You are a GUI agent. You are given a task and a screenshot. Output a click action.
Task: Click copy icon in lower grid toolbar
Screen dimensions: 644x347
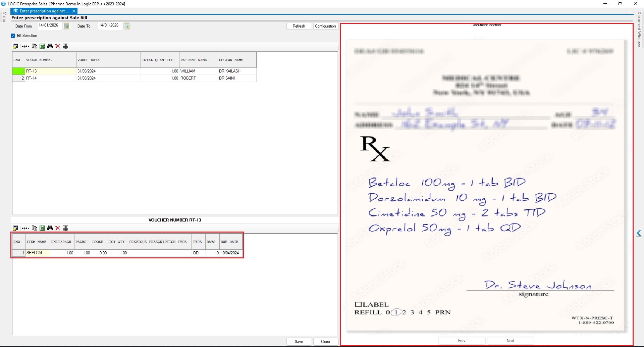click(35, 228)
